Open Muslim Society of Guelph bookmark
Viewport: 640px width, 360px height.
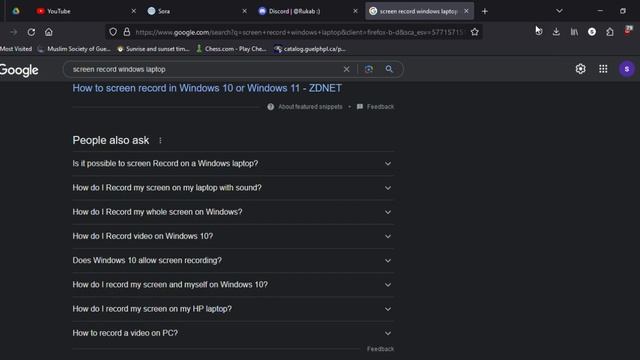pyautogui.click(x=74, y=49)
